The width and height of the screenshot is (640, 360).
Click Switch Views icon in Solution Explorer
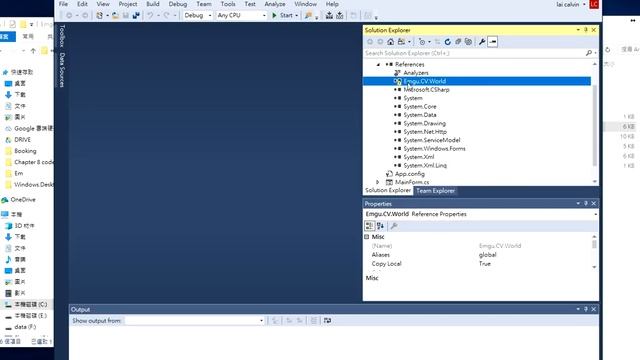coord(402,42)
